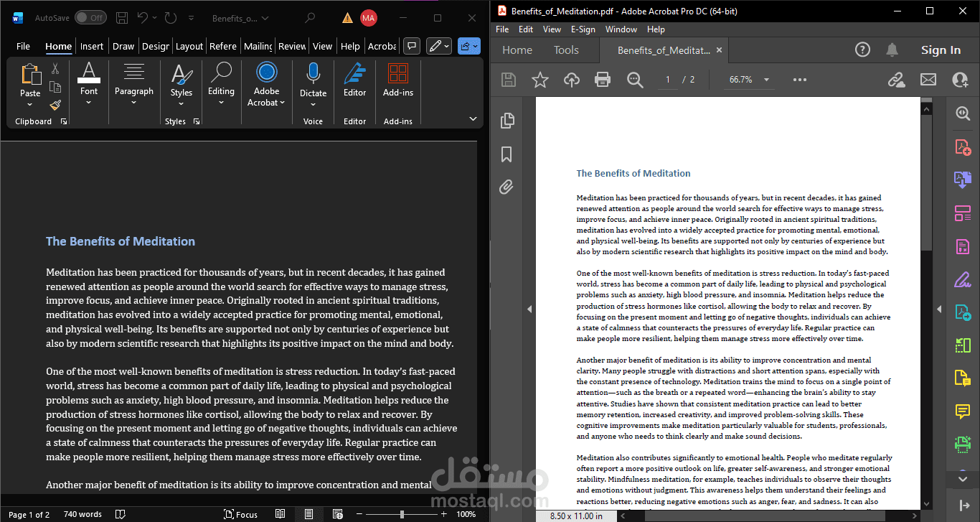The width and height of the screenshot is (980, 522).
Task: Open the Window menu in Acrobat
Action: [x=621, y=29]
